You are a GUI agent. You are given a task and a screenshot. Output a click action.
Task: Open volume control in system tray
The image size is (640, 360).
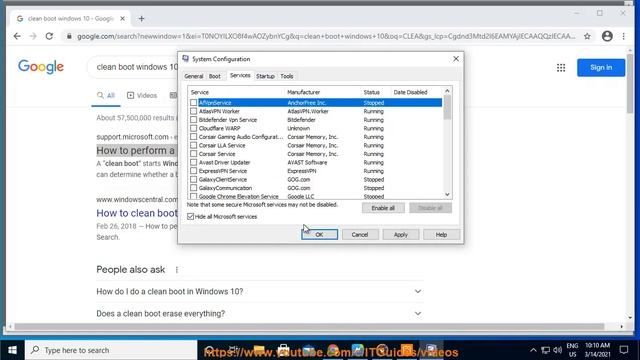pyautogui.click(x=558, y=350)
